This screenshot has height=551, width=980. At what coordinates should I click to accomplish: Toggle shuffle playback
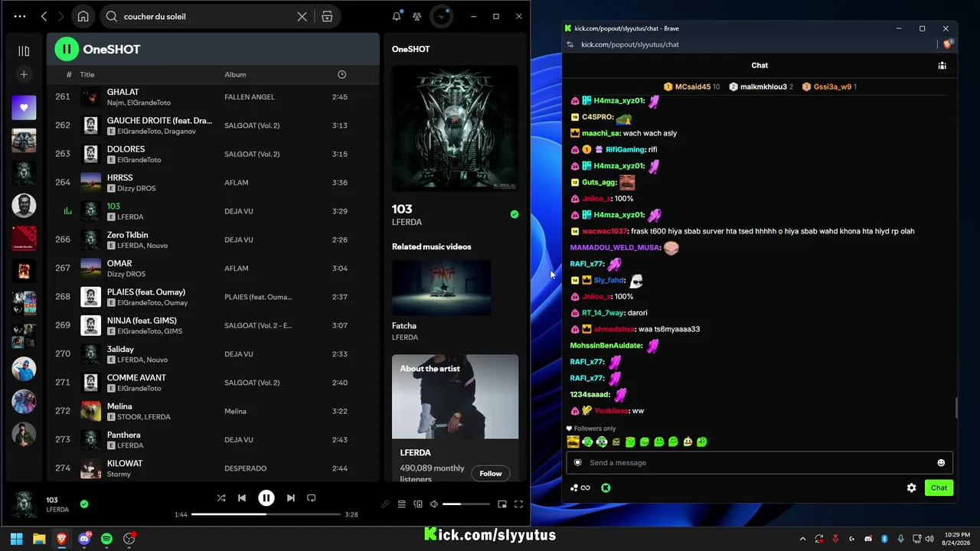(x=221, y=498)
